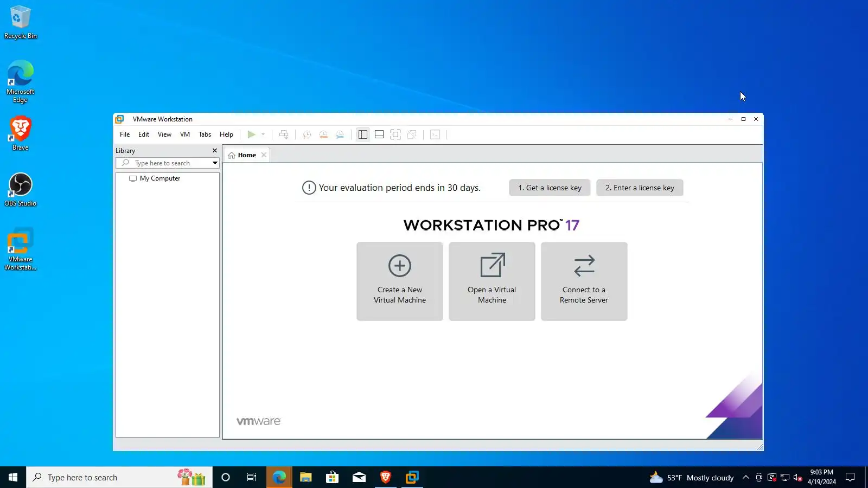The image size is (868, 488).
Task: Open the Edit menu
Action: (144, 134)
